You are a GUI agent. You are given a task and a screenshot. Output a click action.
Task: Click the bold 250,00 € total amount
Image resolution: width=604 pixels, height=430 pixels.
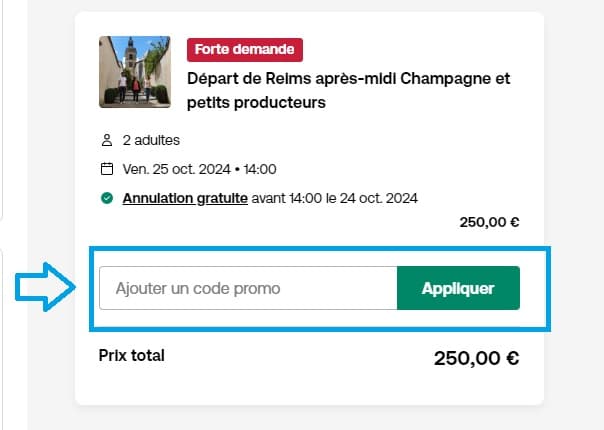pyautogui.click(x=476, y=358)
